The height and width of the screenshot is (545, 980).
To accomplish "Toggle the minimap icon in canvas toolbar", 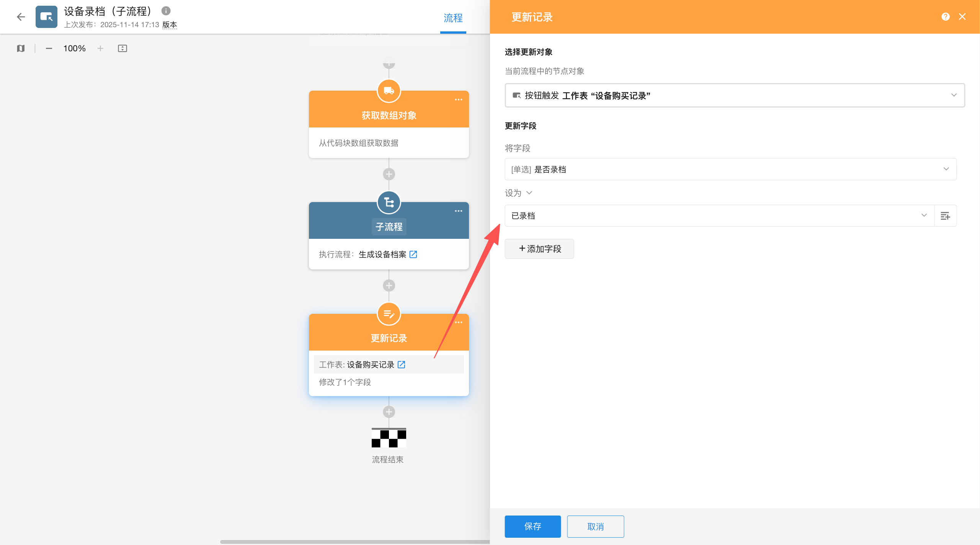I will (x=21, y=48).
